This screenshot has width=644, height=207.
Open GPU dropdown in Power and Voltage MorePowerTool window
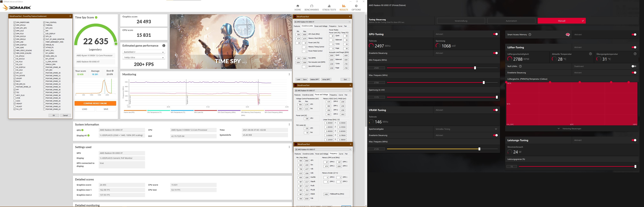tap(323, 90)
